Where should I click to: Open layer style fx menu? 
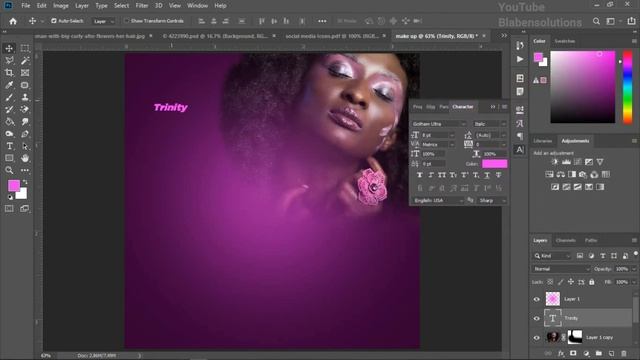(x=561, y=353)
